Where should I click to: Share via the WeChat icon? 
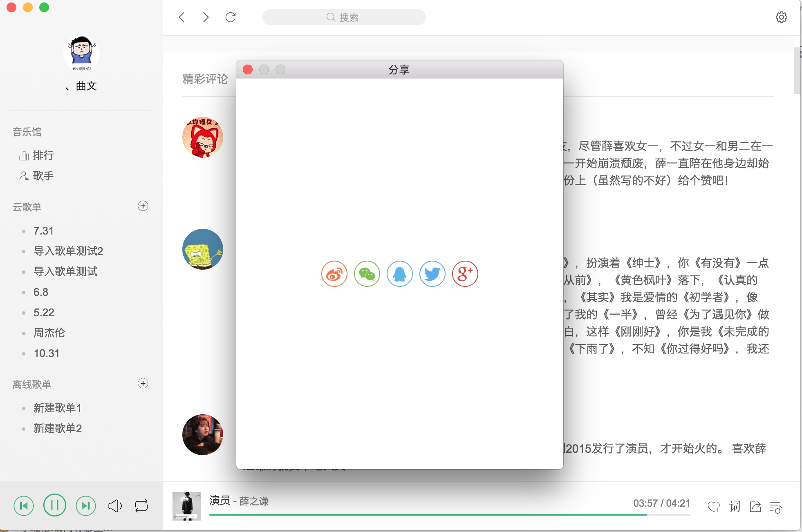point(367,274)
